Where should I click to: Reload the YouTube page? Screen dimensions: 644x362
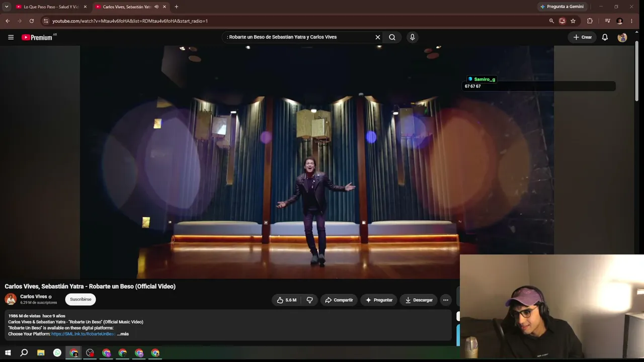(x=32, y=21)
